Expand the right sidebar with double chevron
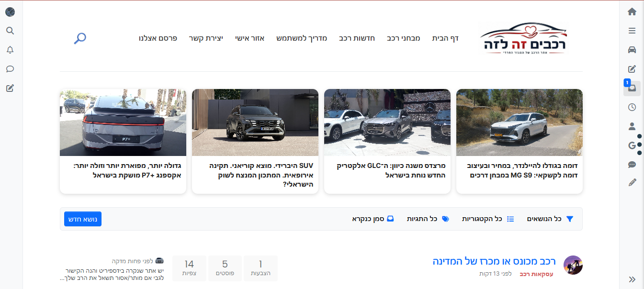This screenshot has height=289, width=644. (632, 279)
